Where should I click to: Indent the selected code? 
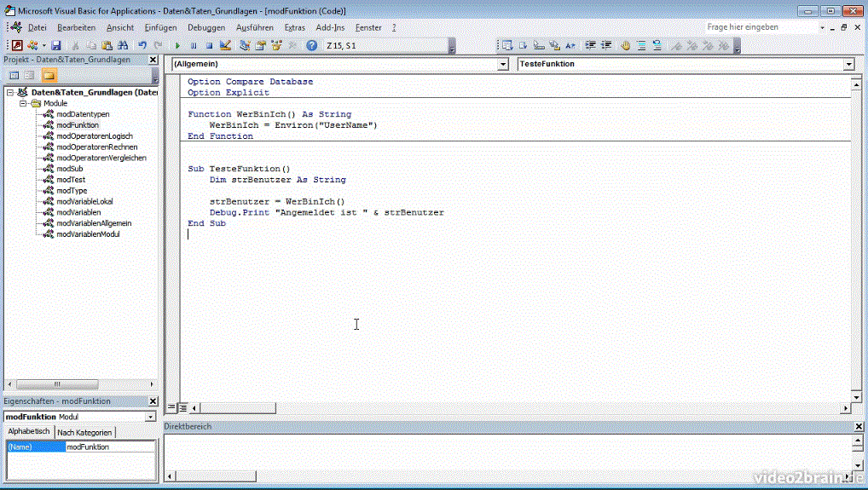pyautogui.click(x=591, y=45)
